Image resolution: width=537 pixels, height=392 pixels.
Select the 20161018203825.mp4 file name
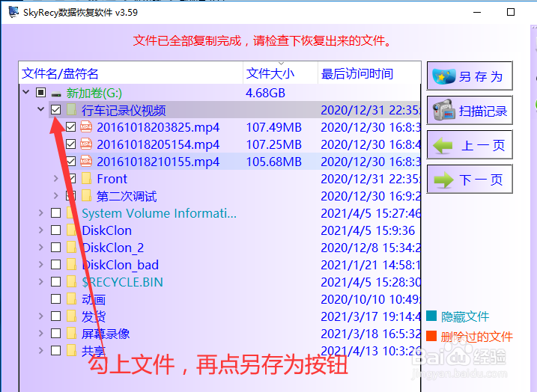(158, 127)
